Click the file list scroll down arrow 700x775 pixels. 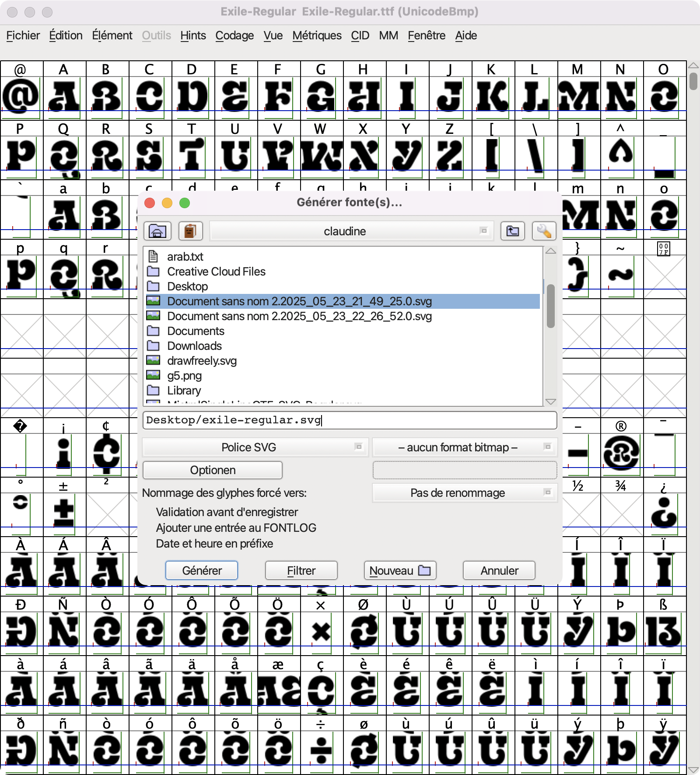tap(551, 401)
